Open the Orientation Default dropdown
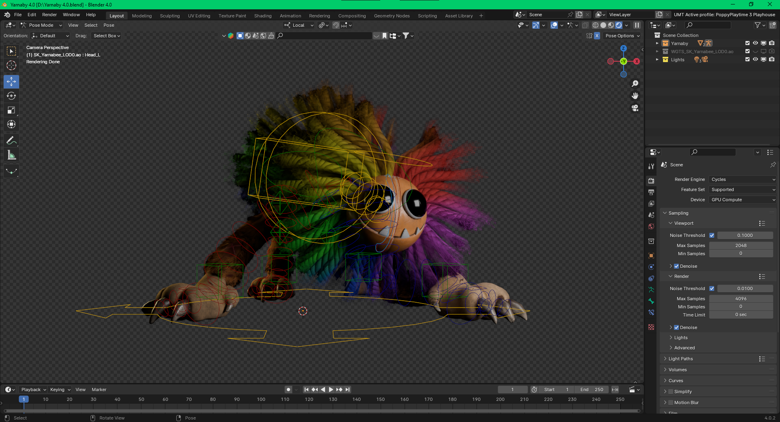Image resolution: width=780 pixels, height=422 pixels. [50, 36]
